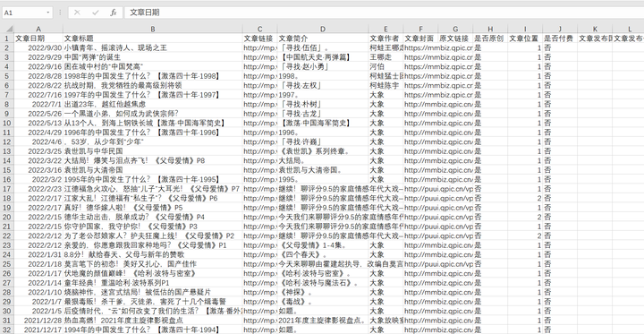Click the cancel X icon in formula bar
Screen dimensions: 644x334
[77, 13]
